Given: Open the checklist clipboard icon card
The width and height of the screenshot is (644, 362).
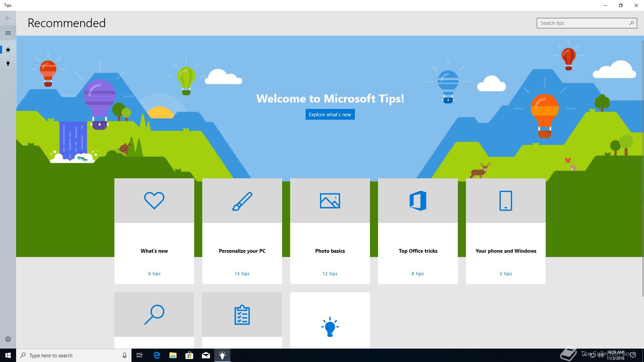Looking at the screenshot, I should (x=242, y=315).
